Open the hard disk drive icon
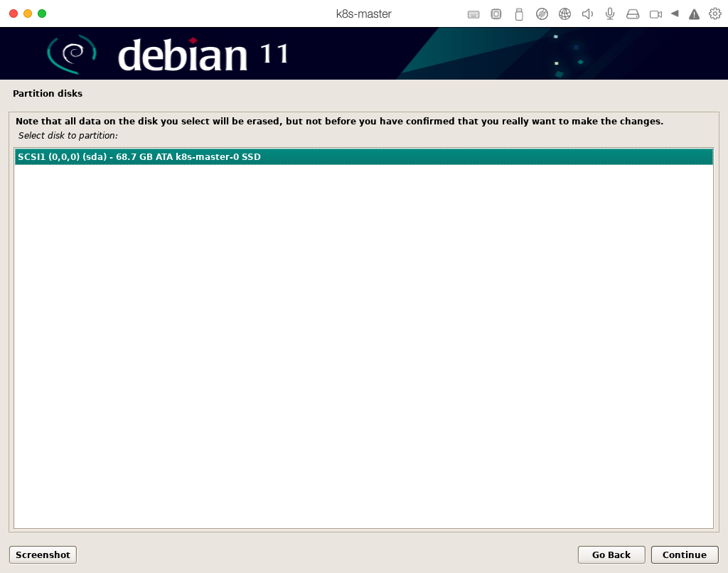This screenshot has height=573, width=728. 633,14
